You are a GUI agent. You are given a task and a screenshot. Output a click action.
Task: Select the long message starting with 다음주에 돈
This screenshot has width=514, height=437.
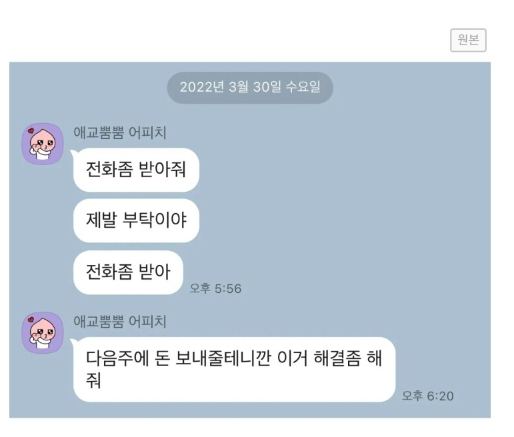[234, 369]
